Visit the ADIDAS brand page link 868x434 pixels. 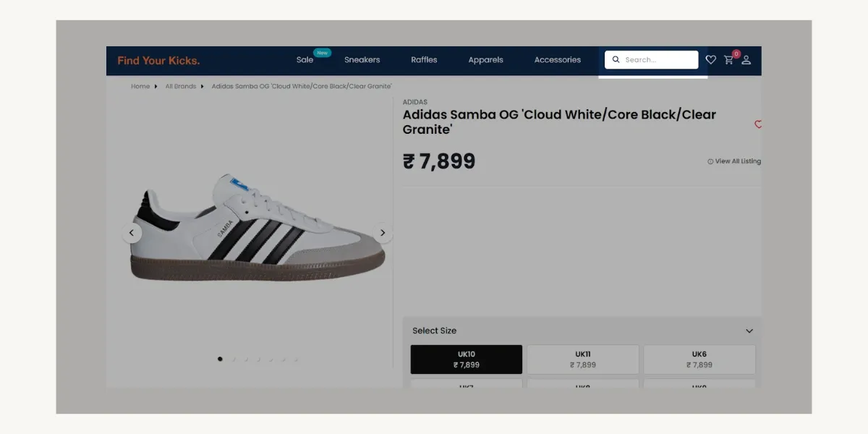[x=414, y=102]
